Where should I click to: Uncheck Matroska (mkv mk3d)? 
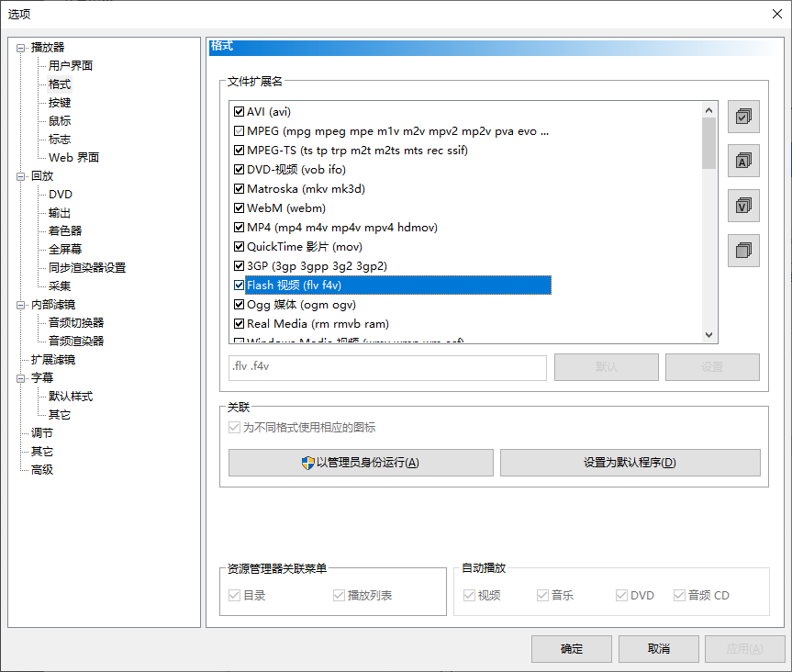pyautogui.click(x=238, y=188)
